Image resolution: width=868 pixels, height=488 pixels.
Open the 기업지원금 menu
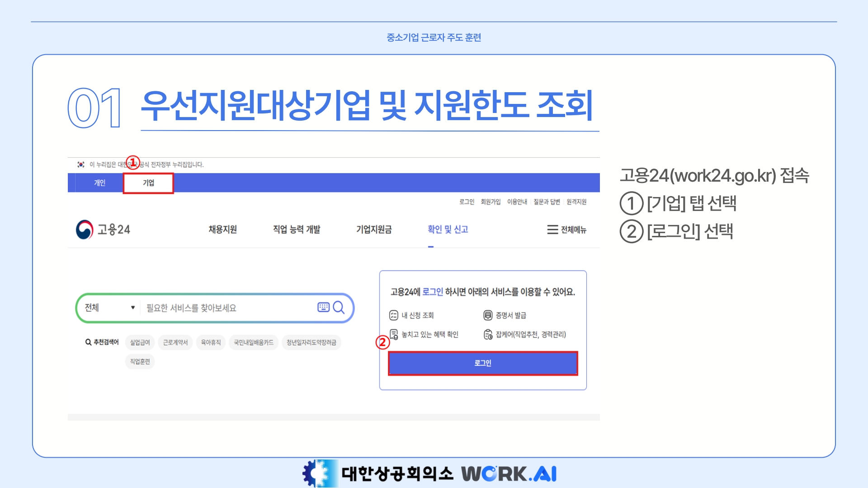pyautogui.click(x=374, y=230)
